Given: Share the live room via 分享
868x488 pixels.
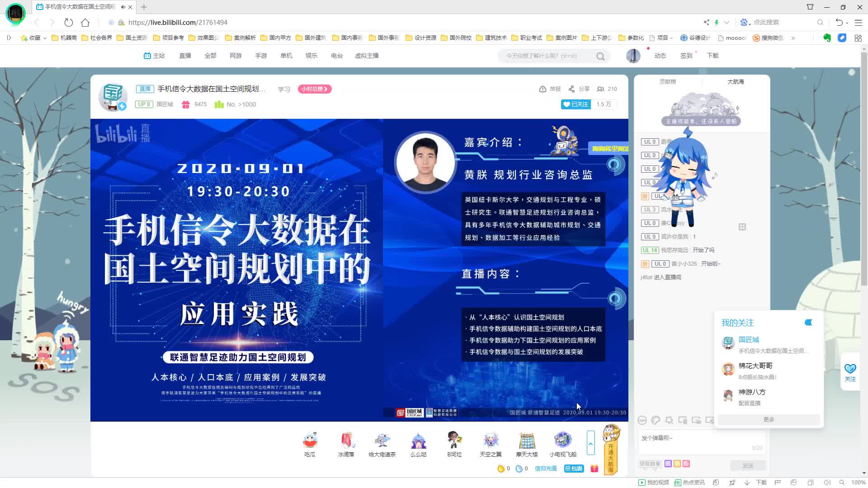Looking at the screenshot, I should tap(579, 89).
